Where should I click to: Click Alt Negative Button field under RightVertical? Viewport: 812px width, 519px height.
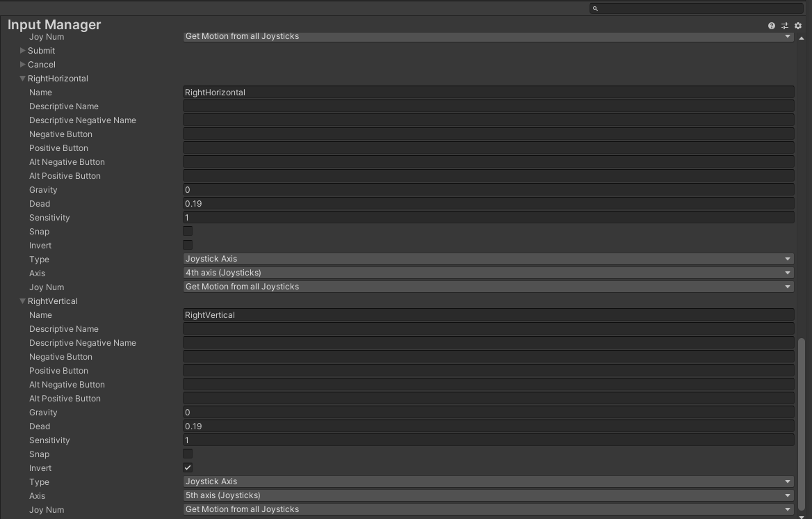point(488,384)
